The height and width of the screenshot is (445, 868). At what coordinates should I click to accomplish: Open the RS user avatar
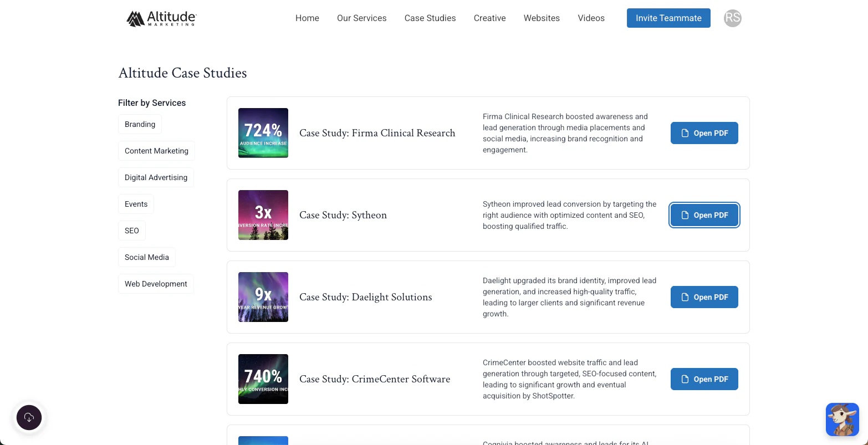pyautogui.click(x=732, y=18)
